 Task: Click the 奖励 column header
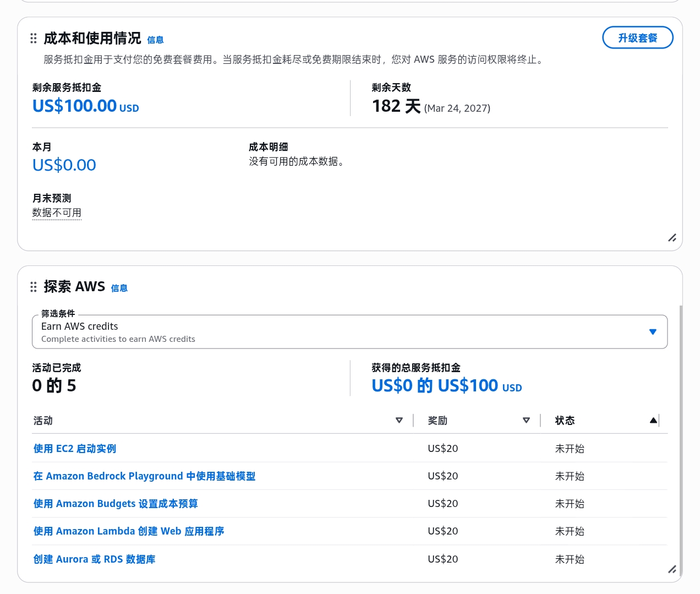pos(437,421)
